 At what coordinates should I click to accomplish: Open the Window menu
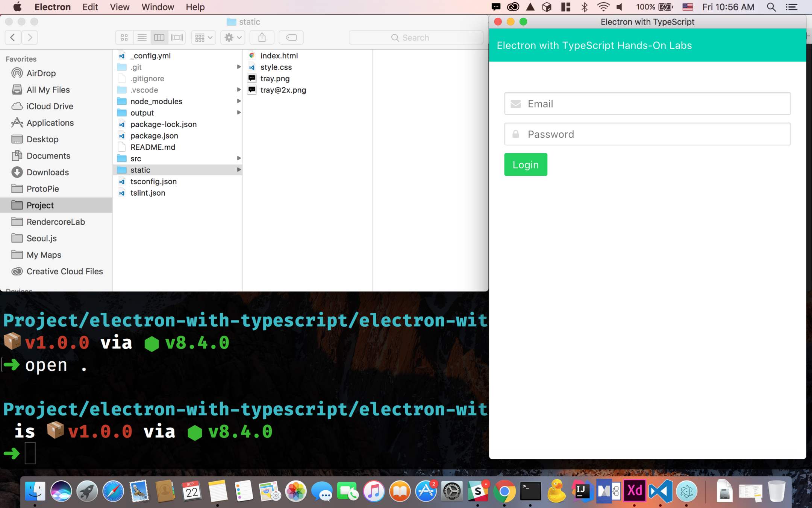[158, 7]
